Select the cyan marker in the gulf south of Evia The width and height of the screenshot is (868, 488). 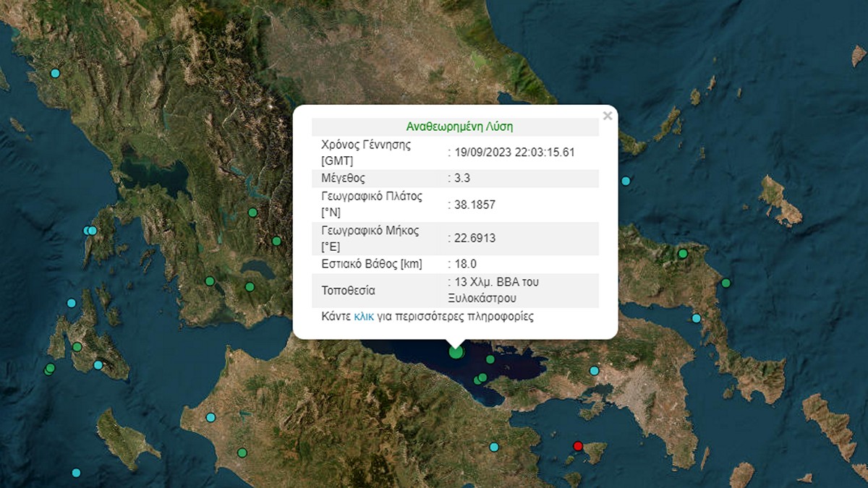[696, 318]
